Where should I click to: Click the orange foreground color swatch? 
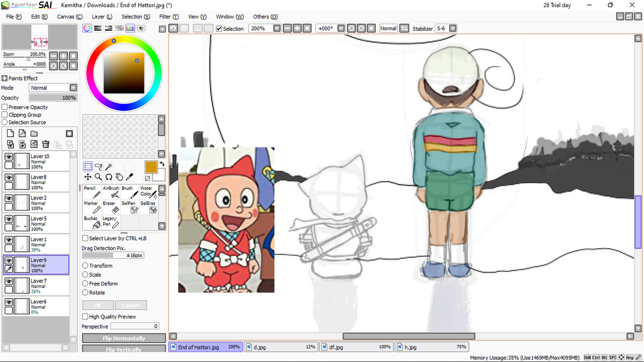click(x=151, y=167)
